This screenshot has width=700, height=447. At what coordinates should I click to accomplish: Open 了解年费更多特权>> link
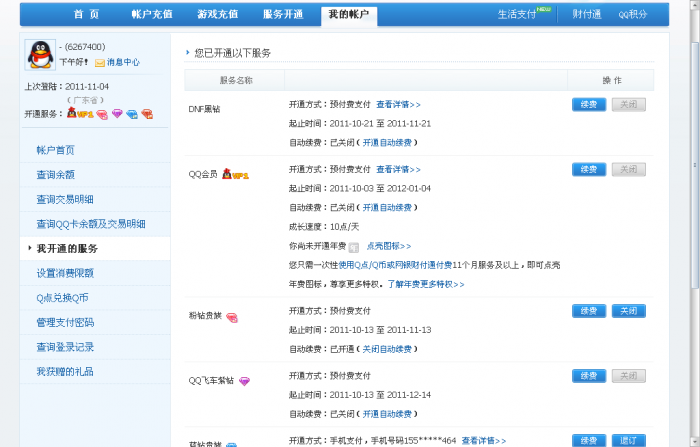[x=426, y=284]
